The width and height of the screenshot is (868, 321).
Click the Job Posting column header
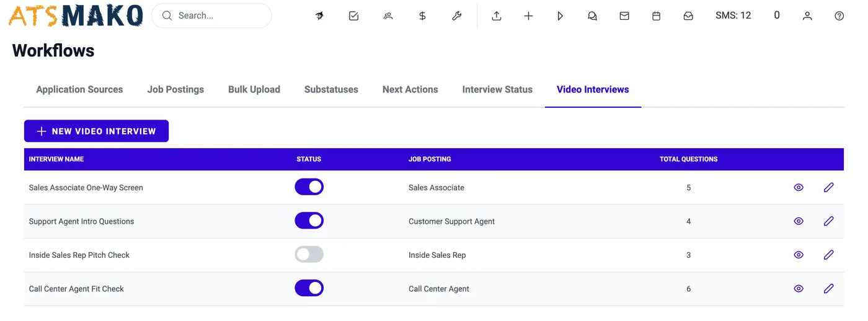point(430,159)
